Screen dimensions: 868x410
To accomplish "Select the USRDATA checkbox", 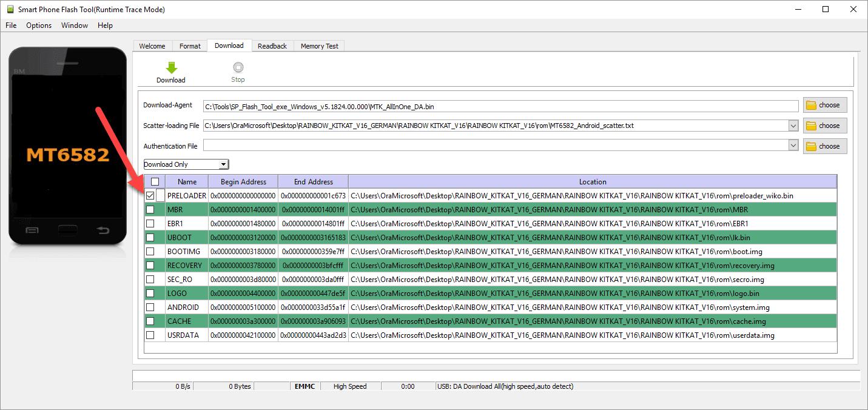I will [150, 335].
